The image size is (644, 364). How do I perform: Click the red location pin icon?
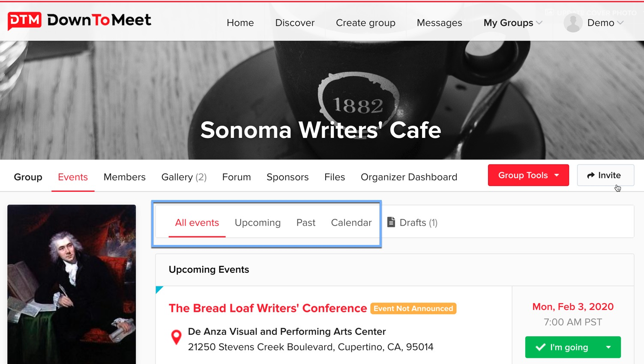tap(176, 337)
